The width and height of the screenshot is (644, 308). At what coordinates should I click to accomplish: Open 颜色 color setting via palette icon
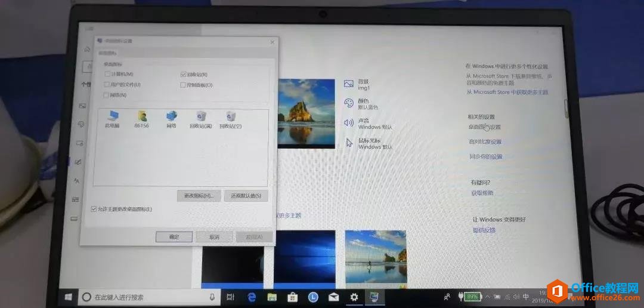[349, 103]
